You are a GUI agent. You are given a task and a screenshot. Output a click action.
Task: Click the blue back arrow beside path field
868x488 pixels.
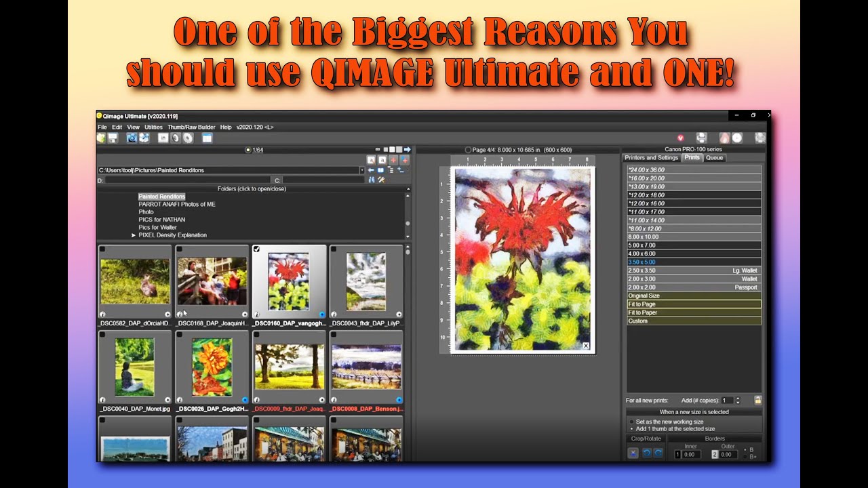point(372,170)
